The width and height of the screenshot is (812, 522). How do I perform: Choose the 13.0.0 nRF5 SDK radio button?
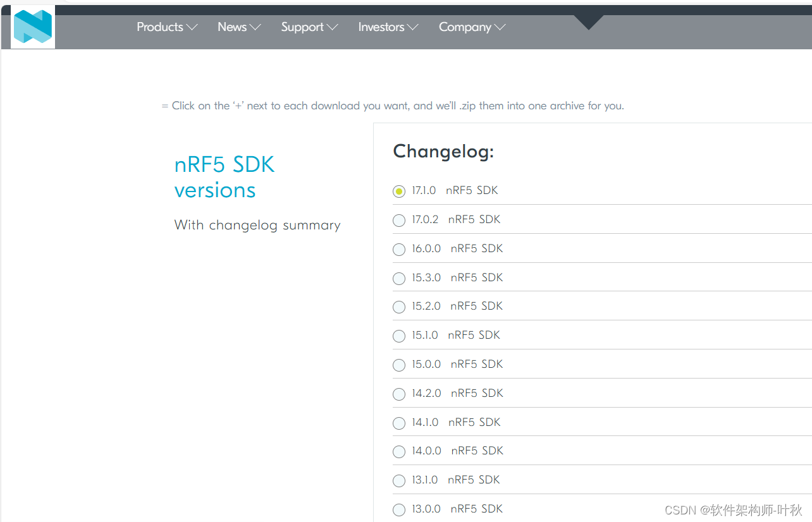[399, 510]
